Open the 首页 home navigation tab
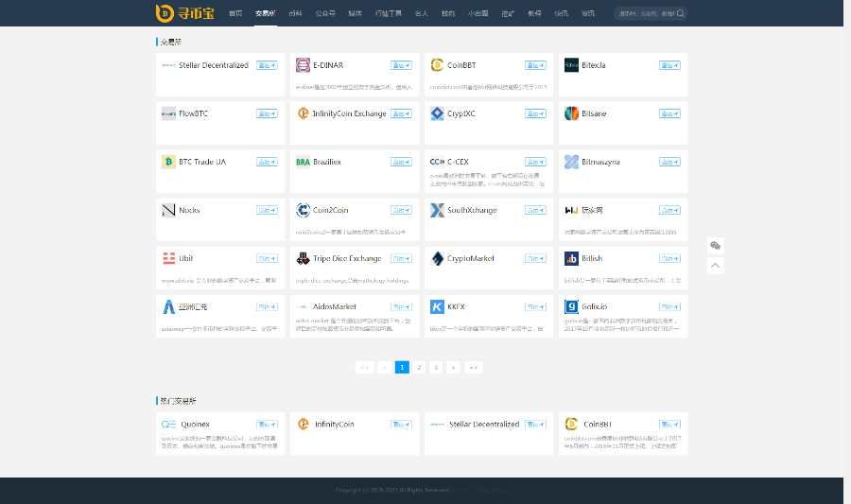 [x=235, y=14]
